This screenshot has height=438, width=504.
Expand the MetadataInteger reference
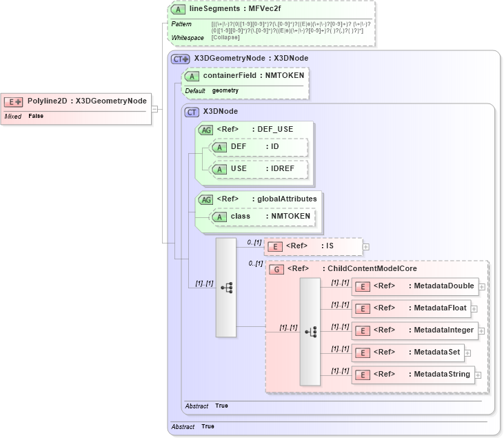481,331
